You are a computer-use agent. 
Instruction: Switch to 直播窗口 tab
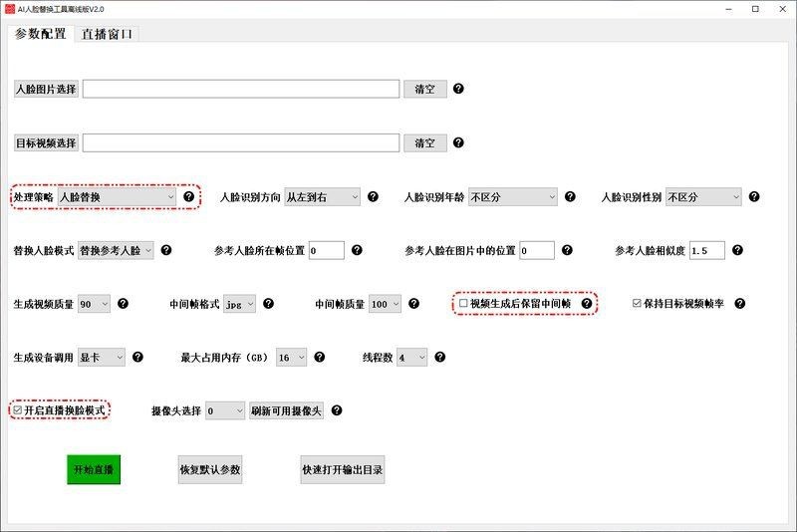click(107, 34)
